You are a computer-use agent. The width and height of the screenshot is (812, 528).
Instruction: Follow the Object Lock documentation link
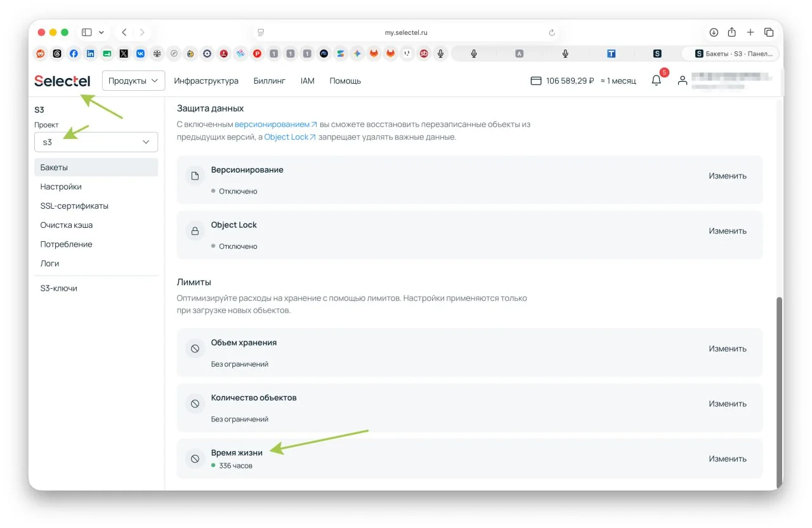(x=290, y=136)
